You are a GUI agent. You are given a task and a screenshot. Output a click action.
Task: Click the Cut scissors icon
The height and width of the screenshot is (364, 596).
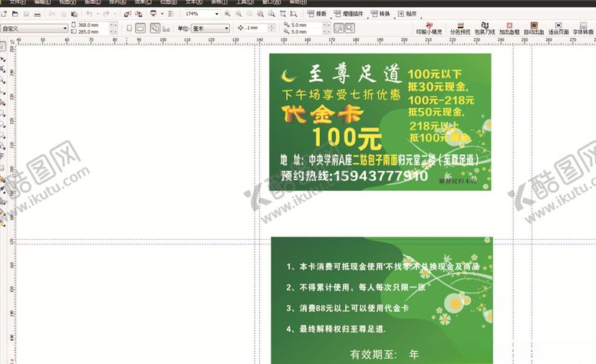click(x=52, y=14)
